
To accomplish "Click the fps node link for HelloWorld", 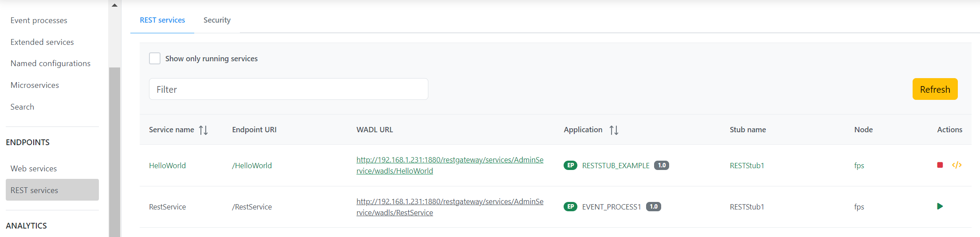I will pos(859,166).
